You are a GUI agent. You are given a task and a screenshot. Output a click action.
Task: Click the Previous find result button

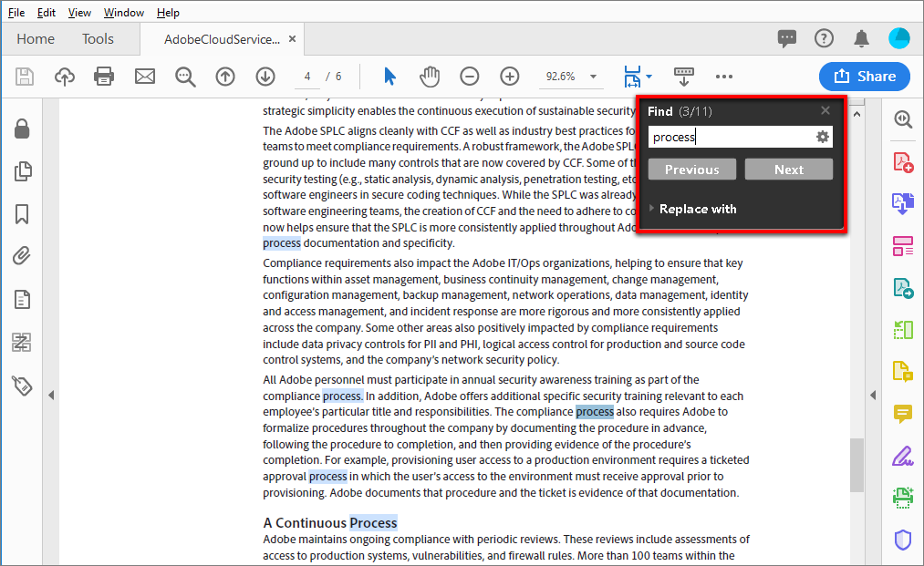pos(691,170)
